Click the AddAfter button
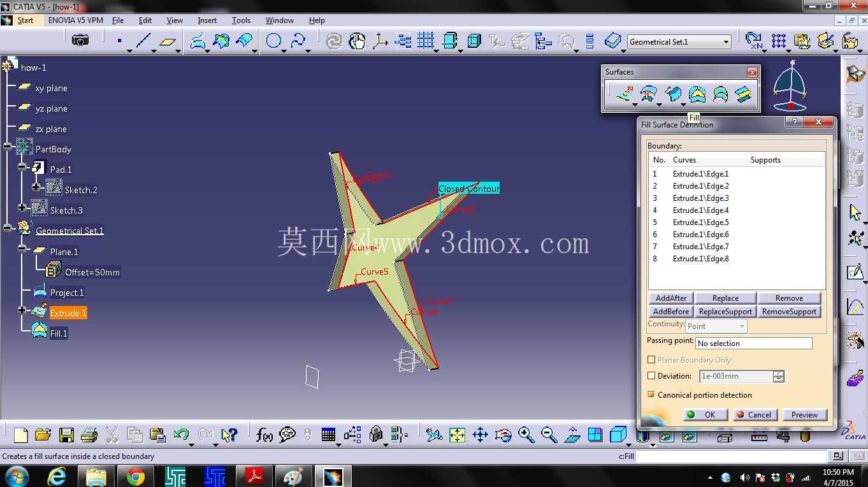868x487 pixels. [x=671, y=298]
